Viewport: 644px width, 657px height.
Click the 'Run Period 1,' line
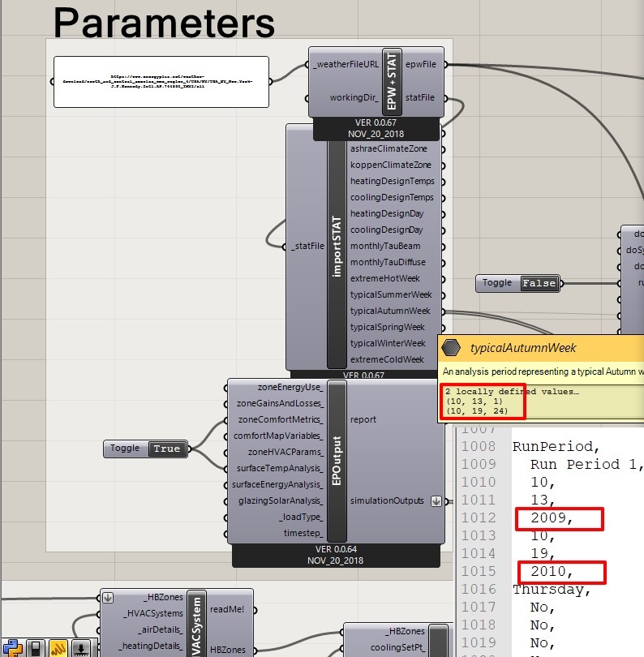pos(586,465)
